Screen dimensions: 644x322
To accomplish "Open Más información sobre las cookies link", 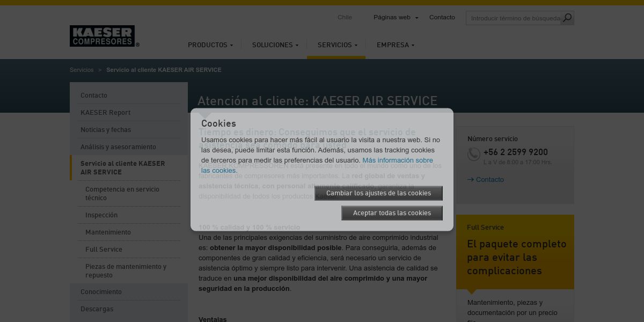I will pyautogui.click(x=317, y=165).
